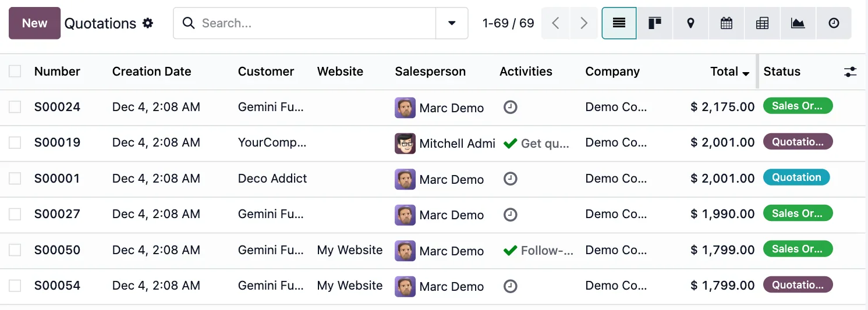Switch to Calendar view icon

727,23
